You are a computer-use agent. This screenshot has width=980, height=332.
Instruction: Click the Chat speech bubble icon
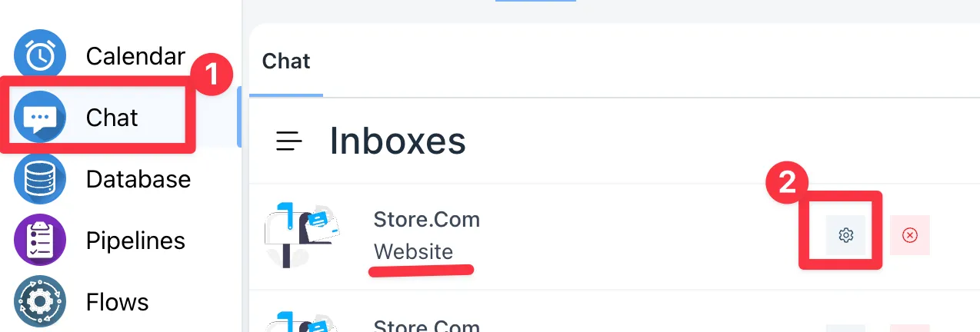[x=40, y=117]
